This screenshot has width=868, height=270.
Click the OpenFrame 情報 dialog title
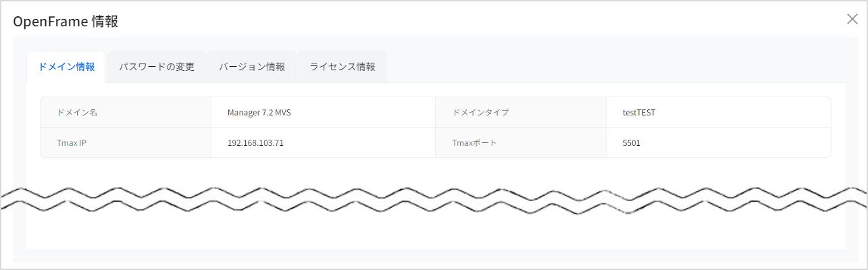click(x=66, y=21)
